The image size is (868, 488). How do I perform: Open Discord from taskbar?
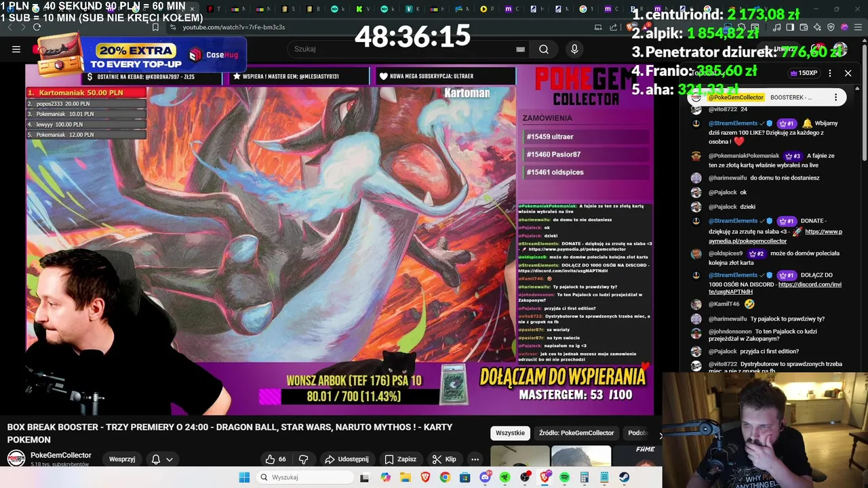[x=485, y=477]
